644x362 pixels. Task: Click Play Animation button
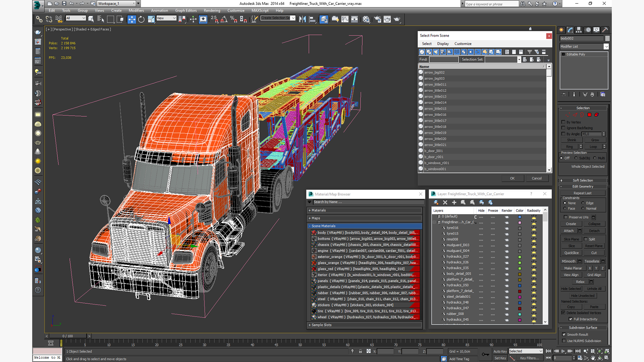(x=563, y=351)
